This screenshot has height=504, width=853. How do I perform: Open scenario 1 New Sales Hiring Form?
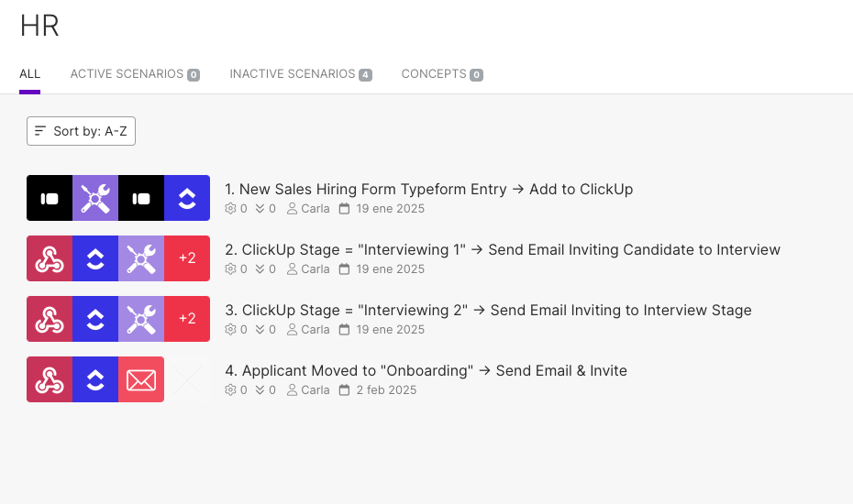[429, 189]
